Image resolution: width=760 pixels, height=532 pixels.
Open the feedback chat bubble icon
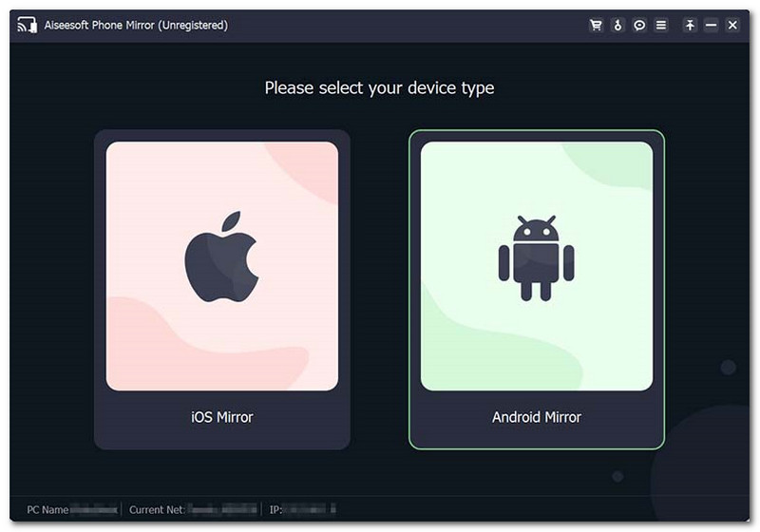(639, 25)
